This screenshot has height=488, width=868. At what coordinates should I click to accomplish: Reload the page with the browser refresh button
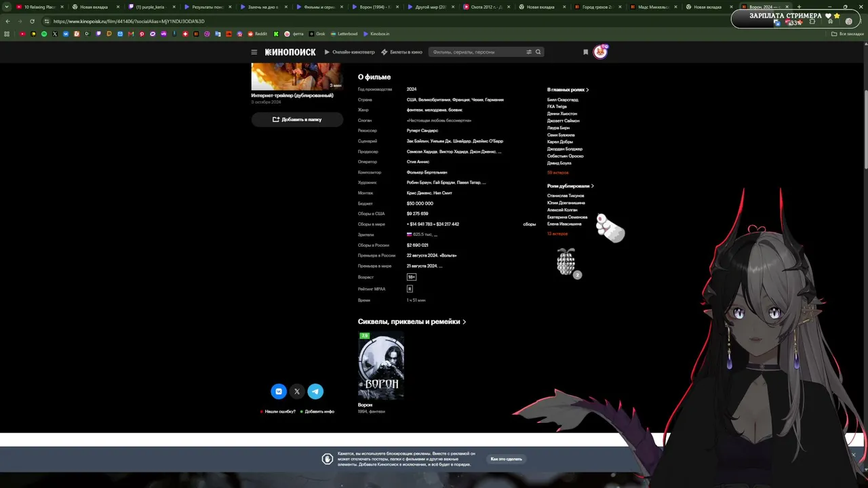pyautogui.click(x=32, y=21)
